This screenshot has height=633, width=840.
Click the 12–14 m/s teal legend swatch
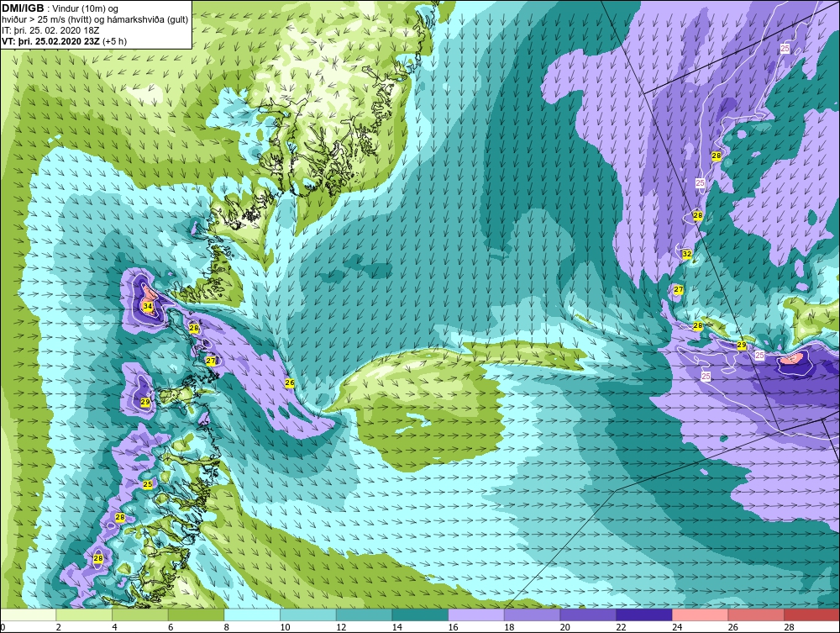click(x=364, y=615)
